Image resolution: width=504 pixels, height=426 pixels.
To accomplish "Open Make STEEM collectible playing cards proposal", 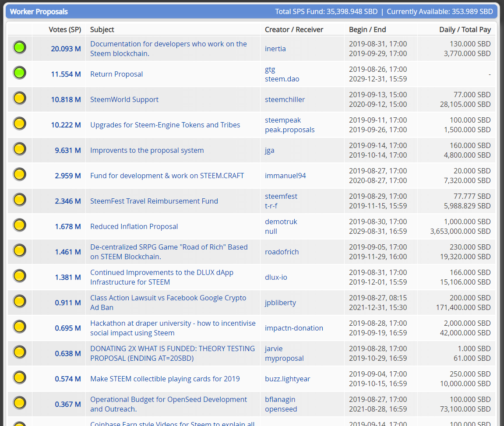I will (165, 379).
